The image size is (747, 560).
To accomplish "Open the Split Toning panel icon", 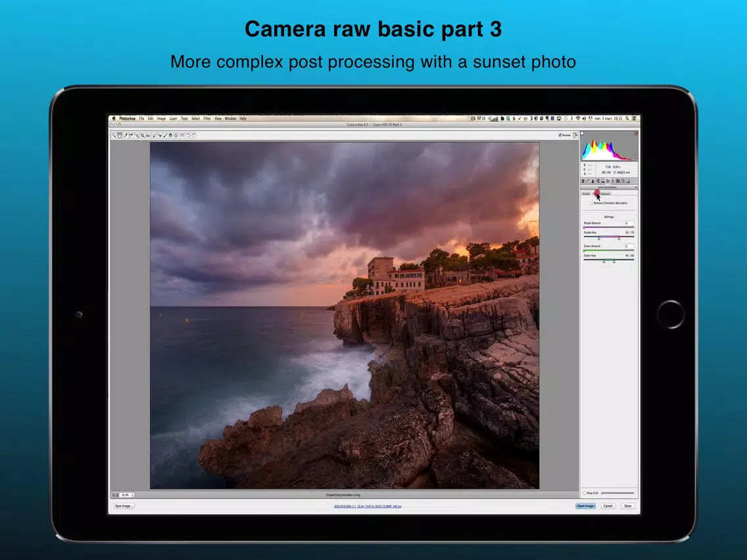I will 602,181.
